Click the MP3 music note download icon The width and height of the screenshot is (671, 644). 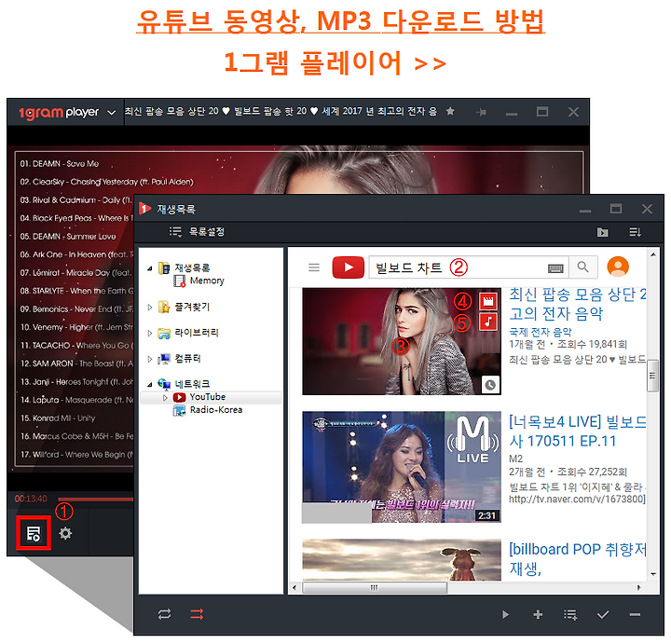(488, 322)
